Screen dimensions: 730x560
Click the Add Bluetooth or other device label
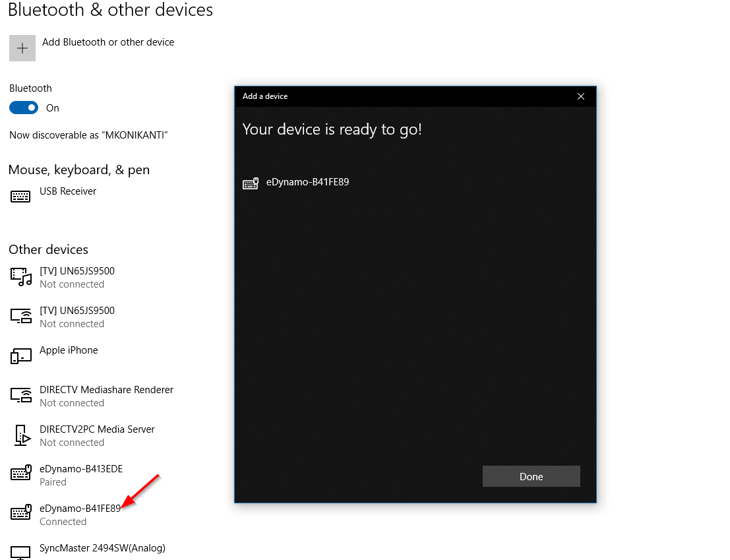coord(108,42)
